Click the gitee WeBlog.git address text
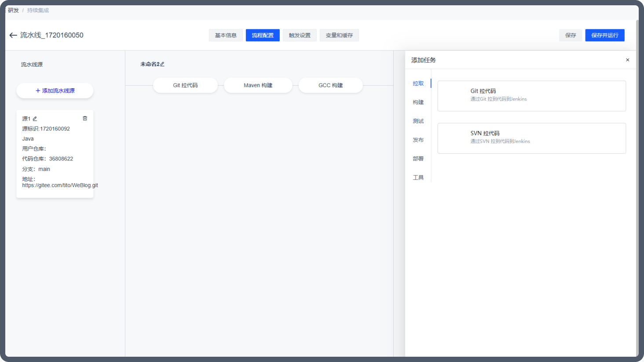Image resolution: width=644 pixels, height=362 pixels. pos(60,185)
